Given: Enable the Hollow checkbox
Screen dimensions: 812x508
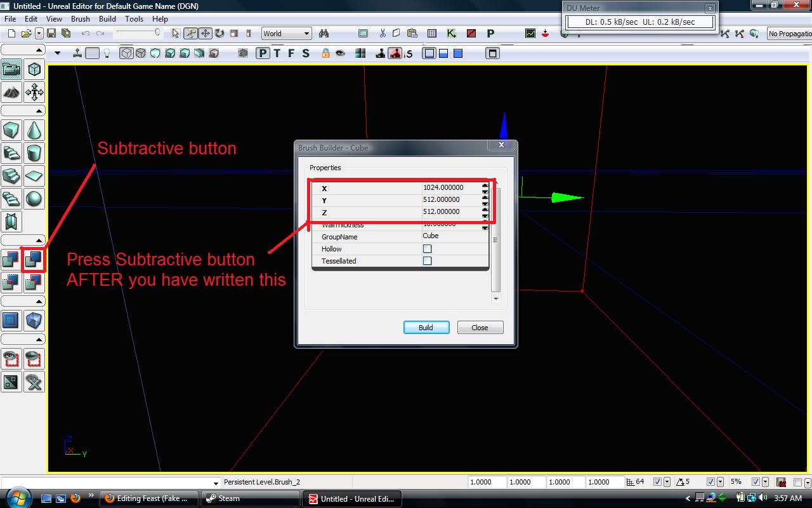Looking at the screenshot, I should pyautogui.click(x=427, y=249).
